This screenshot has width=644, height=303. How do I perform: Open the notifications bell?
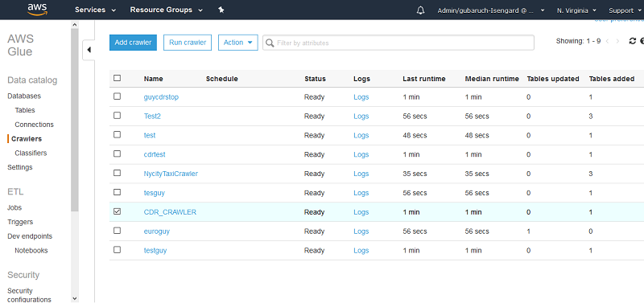[x=420, y=10]
